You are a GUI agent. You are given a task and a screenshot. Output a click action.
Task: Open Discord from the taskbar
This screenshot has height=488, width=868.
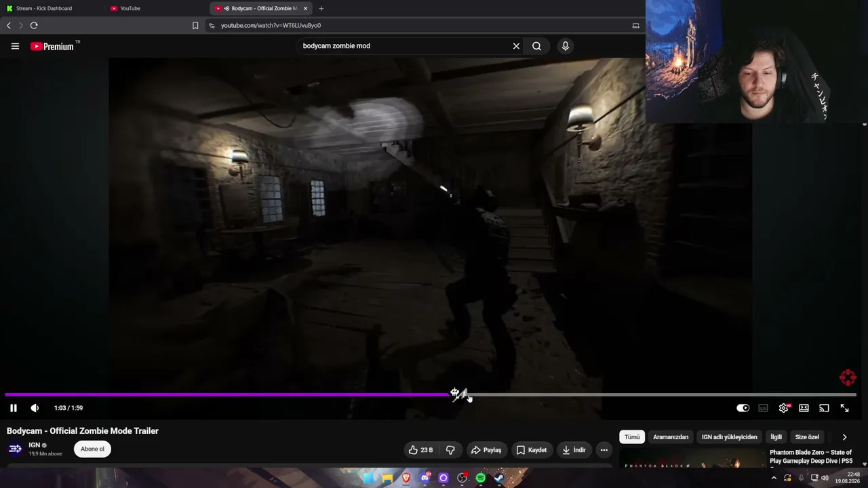(425, 478)
